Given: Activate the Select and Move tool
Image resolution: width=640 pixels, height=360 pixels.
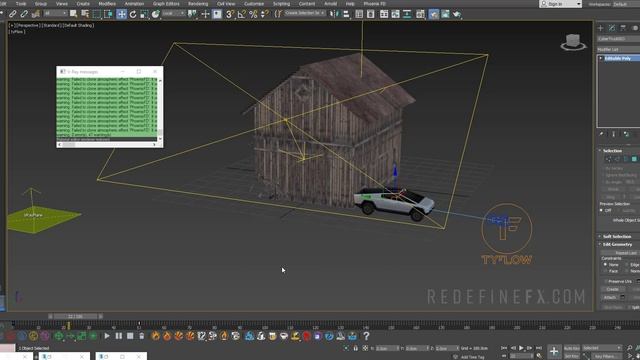Looking at the screenshot, I should point(121,14).
